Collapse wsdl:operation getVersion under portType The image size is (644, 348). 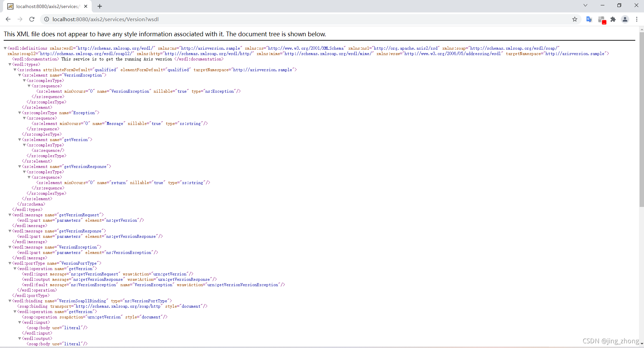(15, 269)
